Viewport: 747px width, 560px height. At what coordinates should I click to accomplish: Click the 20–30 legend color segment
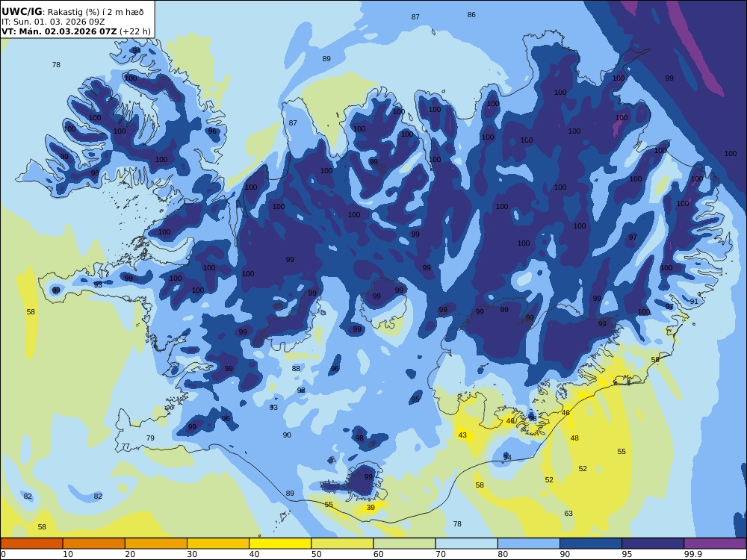tap(156, 544)
